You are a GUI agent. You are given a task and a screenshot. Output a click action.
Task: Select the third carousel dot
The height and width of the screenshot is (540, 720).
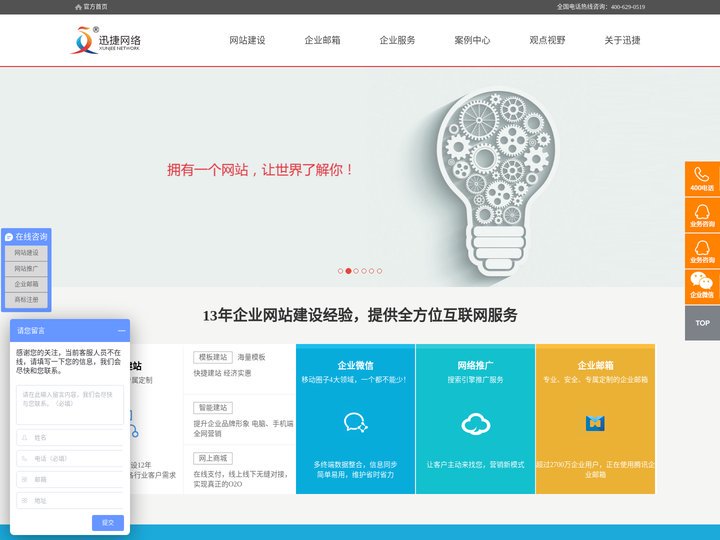[x=356, y=271]
